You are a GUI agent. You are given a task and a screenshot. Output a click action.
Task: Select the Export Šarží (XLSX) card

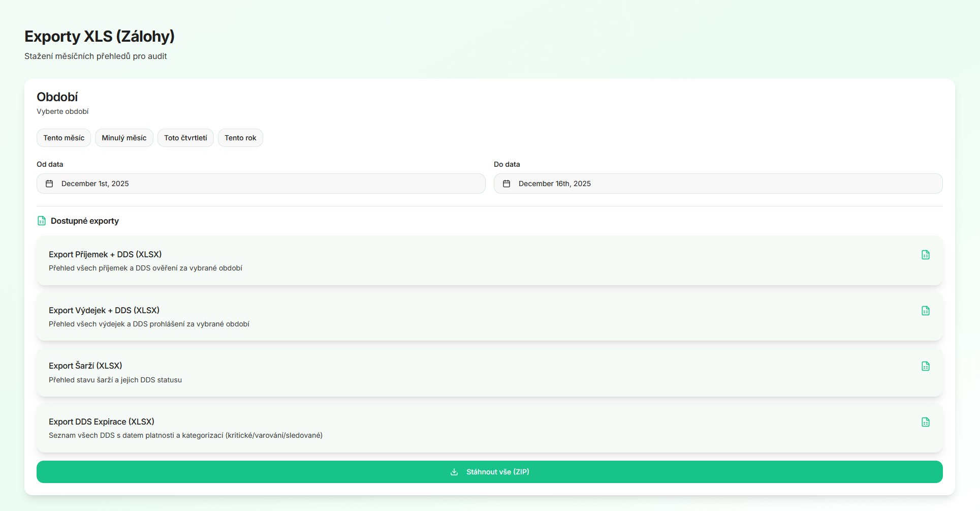(x=457, y=372)
